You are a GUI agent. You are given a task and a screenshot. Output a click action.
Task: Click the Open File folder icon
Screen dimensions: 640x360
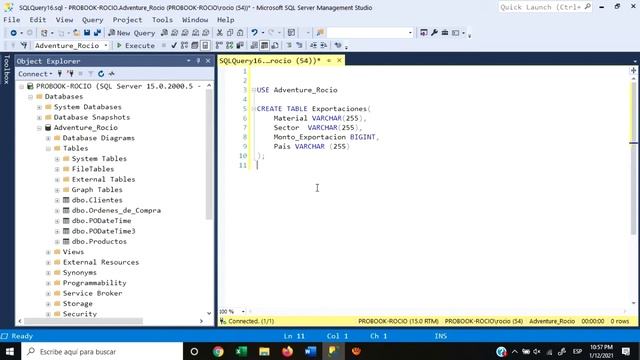[x=76, y=33]
